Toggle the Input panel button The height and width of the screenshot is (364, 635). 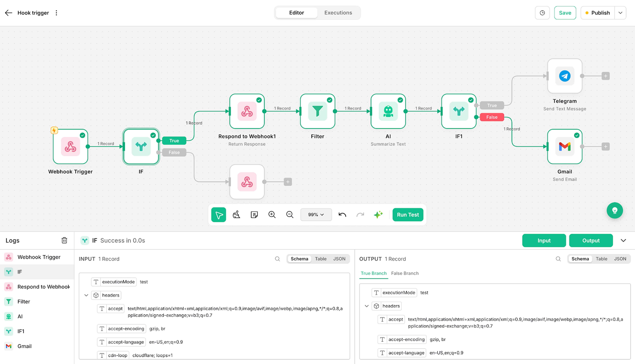point(544,241)
